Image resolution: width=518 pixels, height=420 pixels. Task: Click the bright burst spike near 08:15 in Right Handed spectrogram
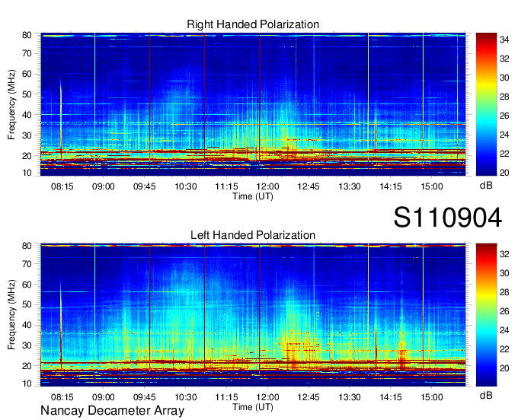tap(61, 119)
